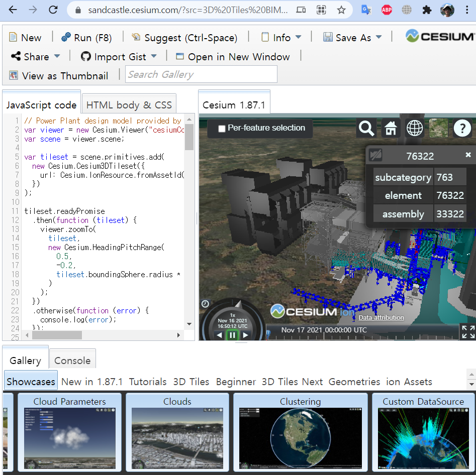Click the Cesium ion logo credit

(x=313, y=311)
